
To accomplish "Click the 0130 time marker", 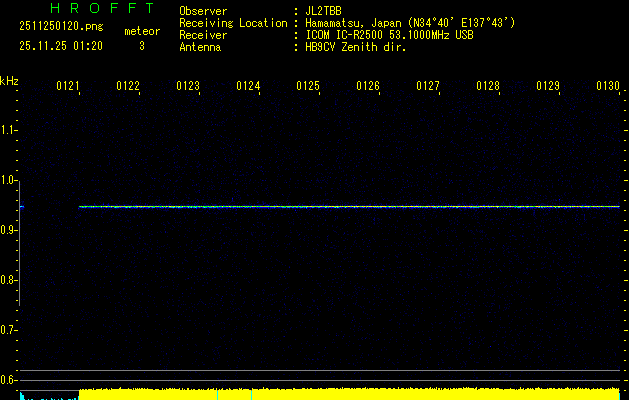I will (x=608, y=87).
